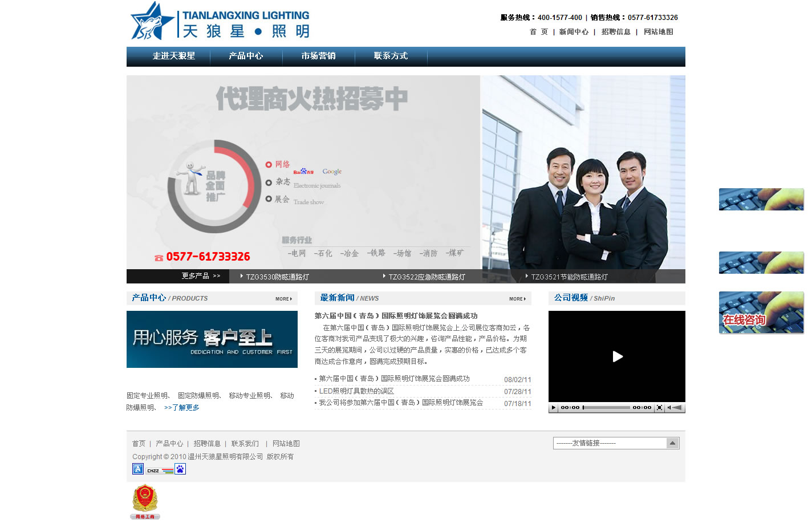
Task: Click the large play icon in video center
Action: 617,356
